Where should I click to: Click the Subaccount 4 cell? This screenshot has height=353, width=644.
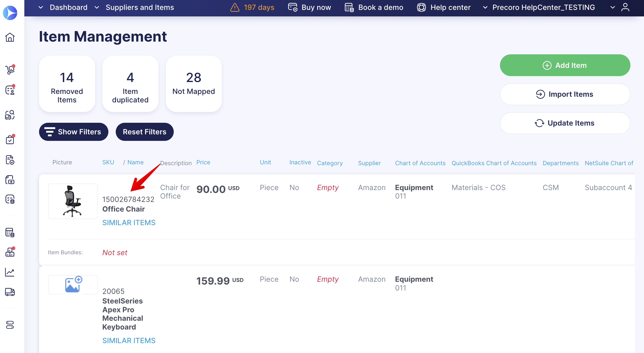[x=608, y=188]
